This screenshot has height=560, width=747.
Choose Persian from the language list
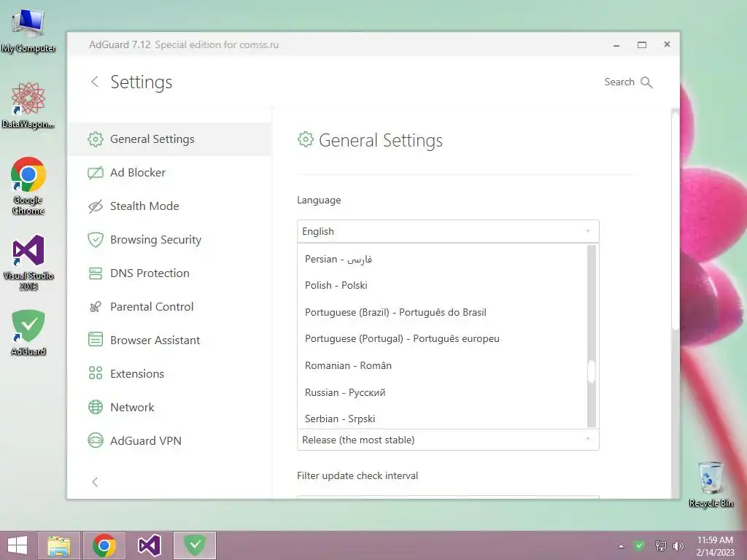(x=442, y=259)
